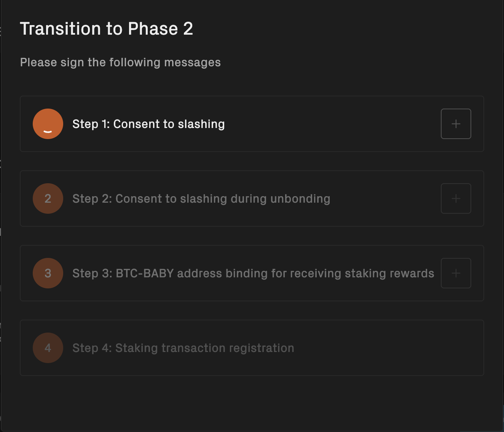Click the Step 4: Staking transaction registration text
This screenshot has height=432, width=504.
pyautogui.click(x=183, y=348)
